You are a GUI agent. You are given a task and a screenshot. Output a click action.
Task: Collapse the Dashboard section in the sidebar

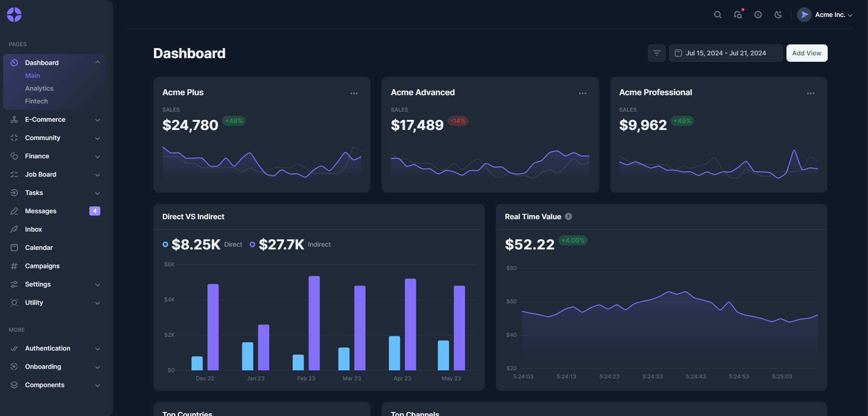click(x=97, y=62)
